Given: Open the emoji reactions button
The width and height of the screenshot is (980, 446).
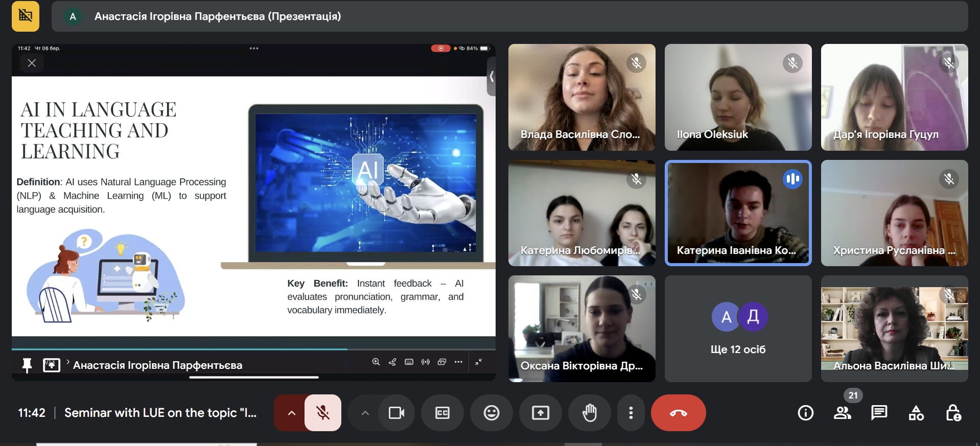Looking at the screenshot, I should pos(492,413).
